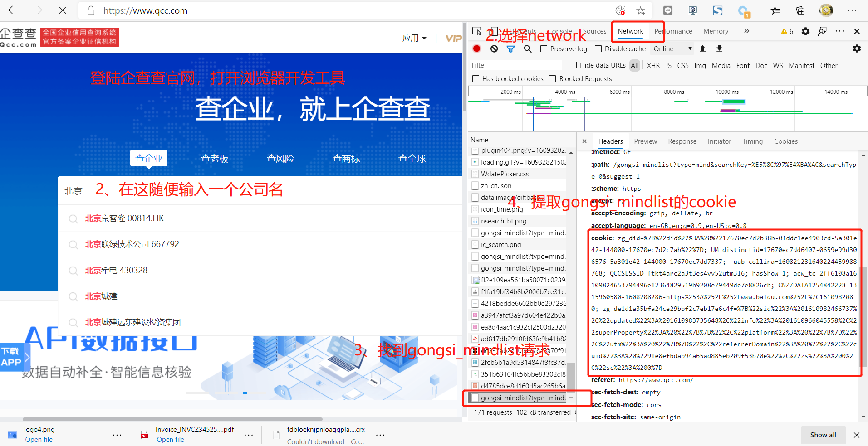Viewport: 868px width, 446px height.
Task: Open search in the Network panel
Action: click(x=528, y=48)
